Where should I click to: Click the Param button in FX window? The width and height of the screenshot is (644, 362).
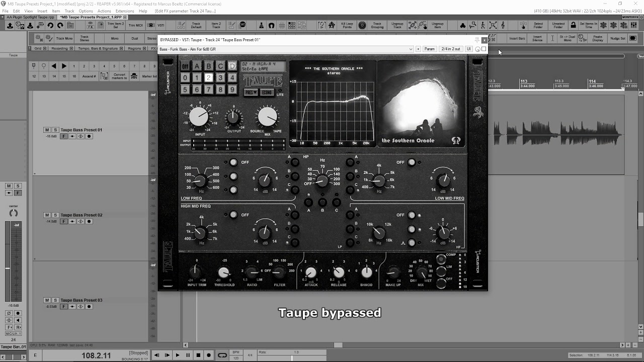pos(429,49)
